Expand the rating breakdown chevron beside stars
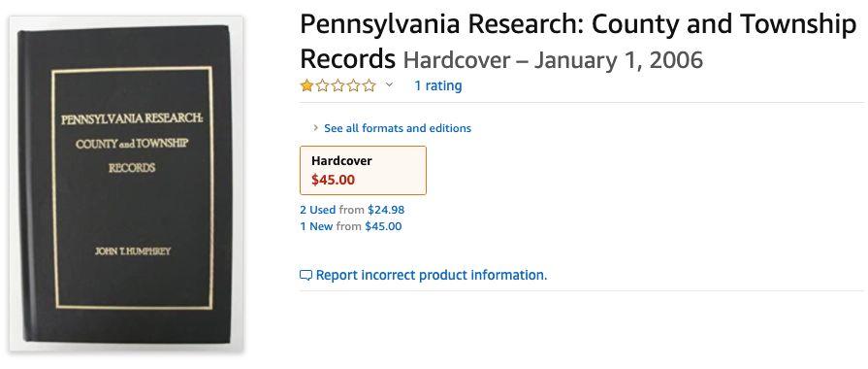The height and width of the screenshot is (369, 868). (389, 84)
